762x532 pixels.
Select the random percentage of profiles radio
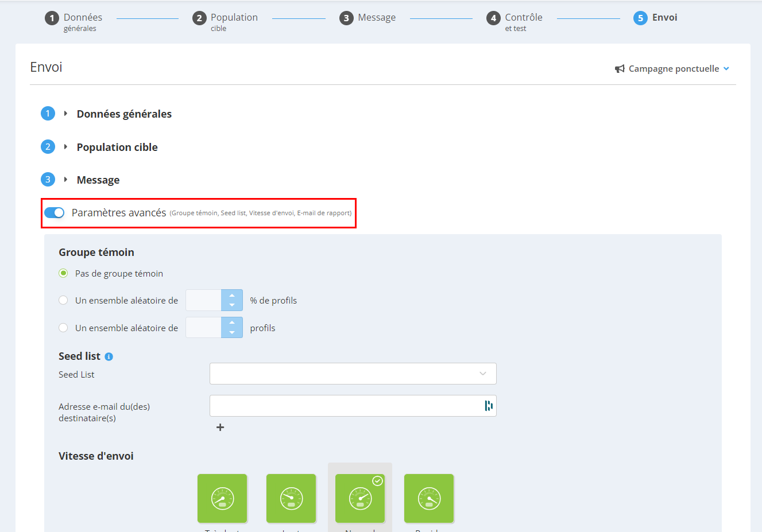click(x=63, y=300)
